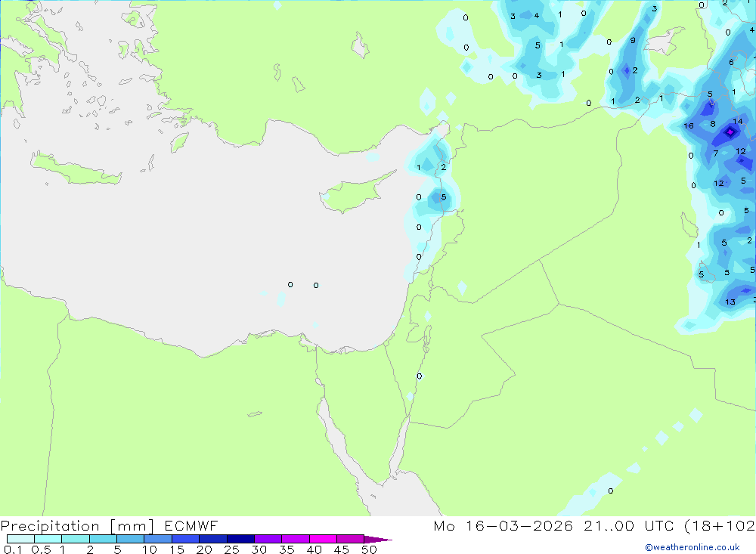Click the "(18+102" forecast run text
Viewport: 756px width, 554px height.
pos(720,525)
